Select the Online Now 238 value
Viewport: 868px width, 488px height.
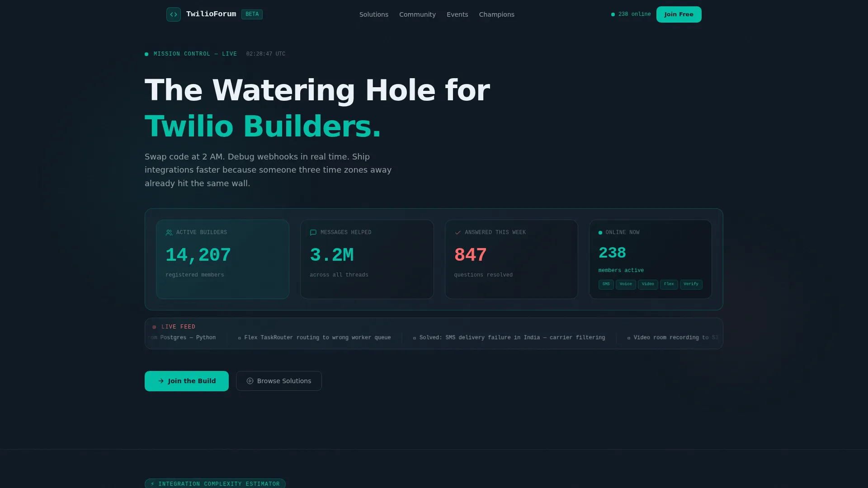[612, 253]
